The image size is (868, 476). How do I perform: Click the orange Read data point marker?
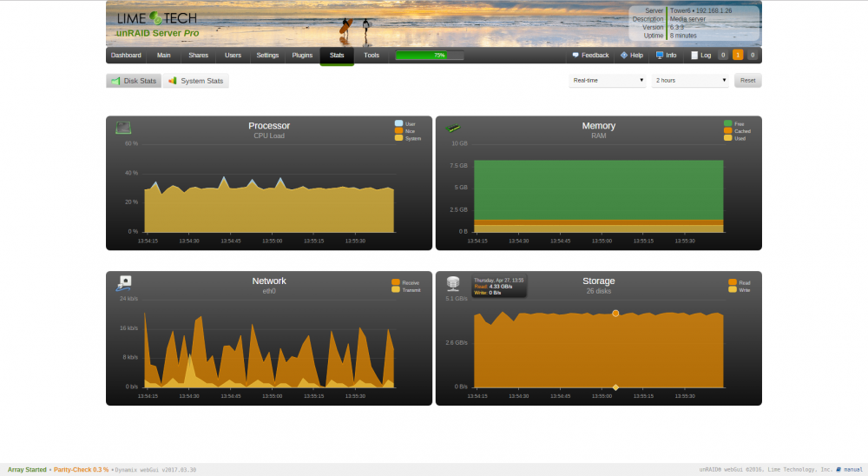[x=615, y=314]
